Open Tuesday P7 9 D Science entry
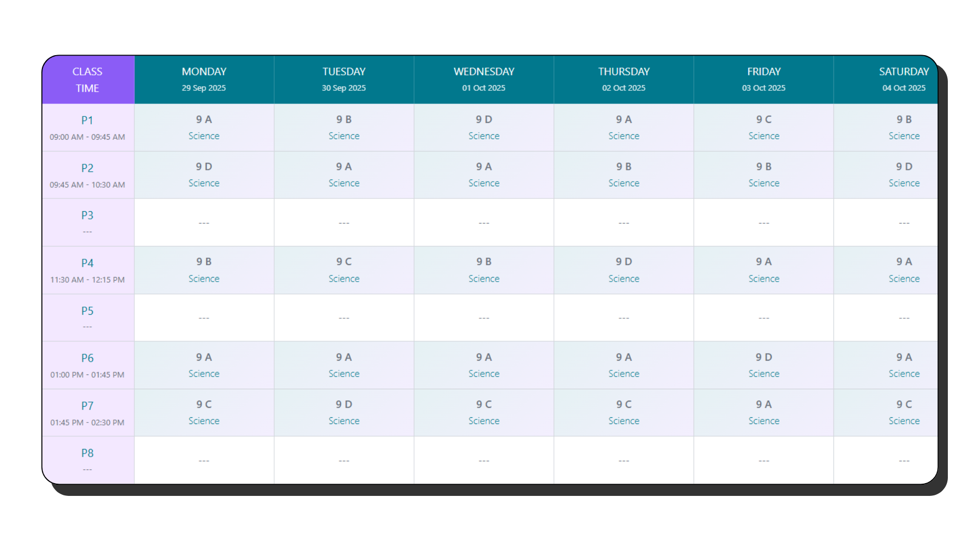Viewport: 980px width, 551px height. tap(344, 412)
